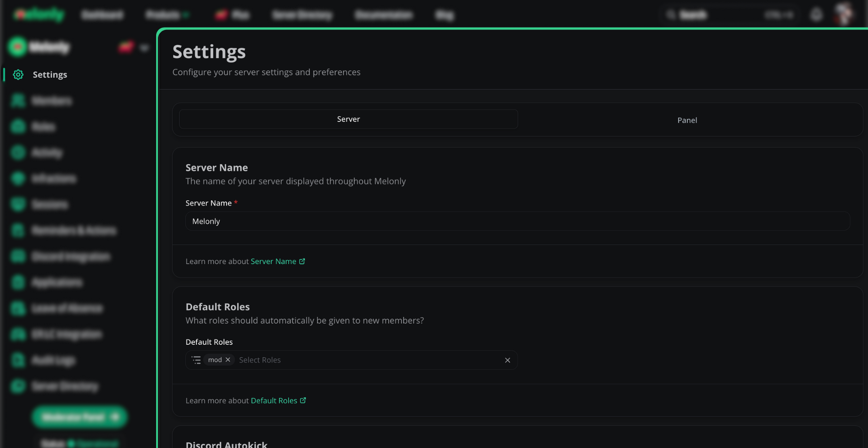868x448 pixels.
Task: Open the Products dropdown menu
Action: click(167, 15)
